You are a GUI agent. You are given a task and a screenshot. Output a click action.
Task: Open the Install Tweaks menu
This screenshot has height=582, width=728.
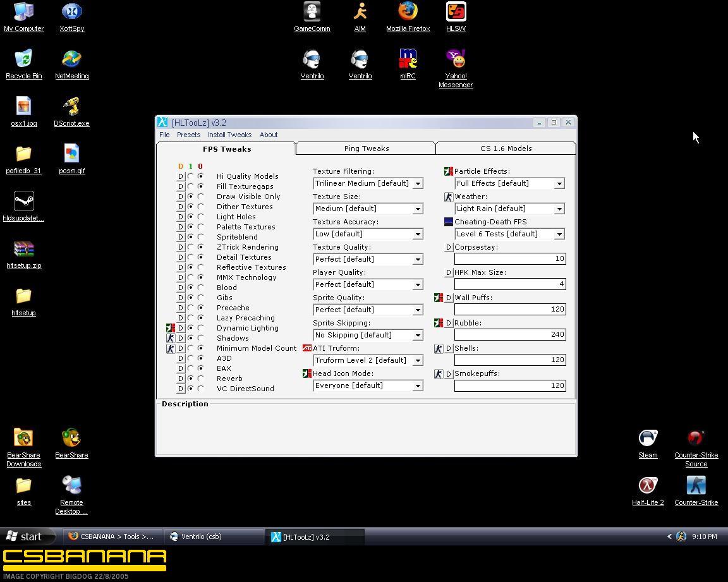[x=230, y=135]
